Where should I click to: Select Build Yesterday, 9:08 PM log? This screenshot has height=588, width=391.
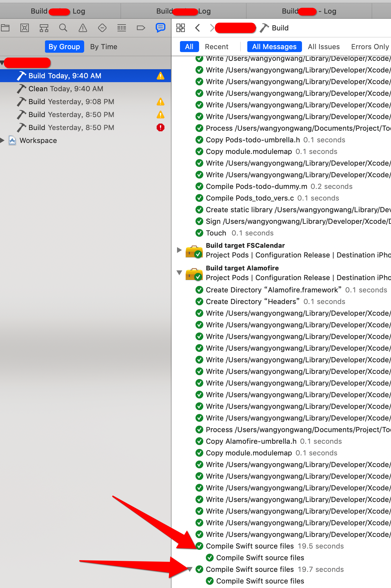85,102
